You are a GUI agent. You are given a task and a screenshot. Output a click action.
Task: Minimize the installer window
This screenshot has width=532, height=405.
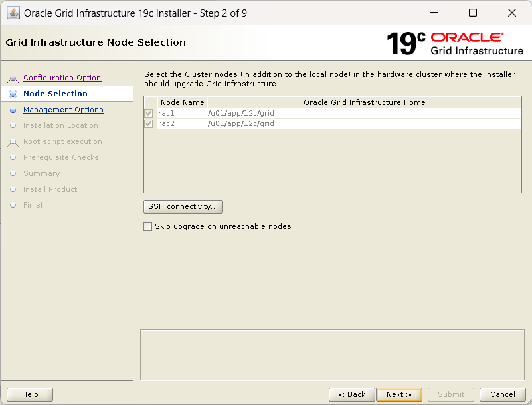pos(434,13)
